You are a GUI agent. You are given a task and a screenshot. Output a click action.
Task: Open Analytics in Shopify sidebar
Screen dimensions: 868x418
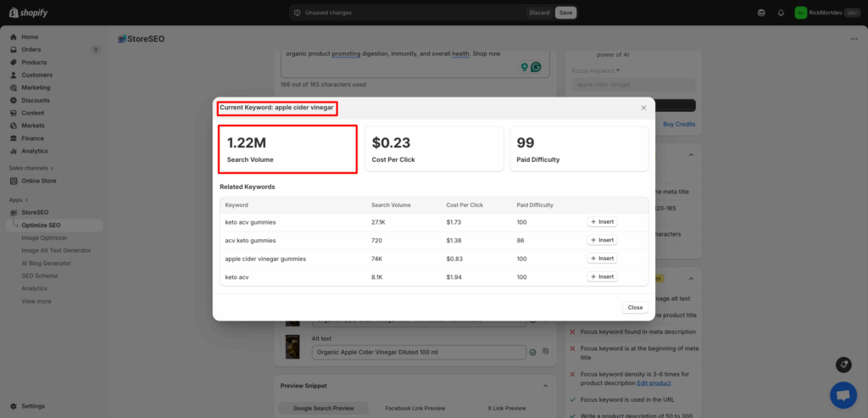(x=35, y=151)
